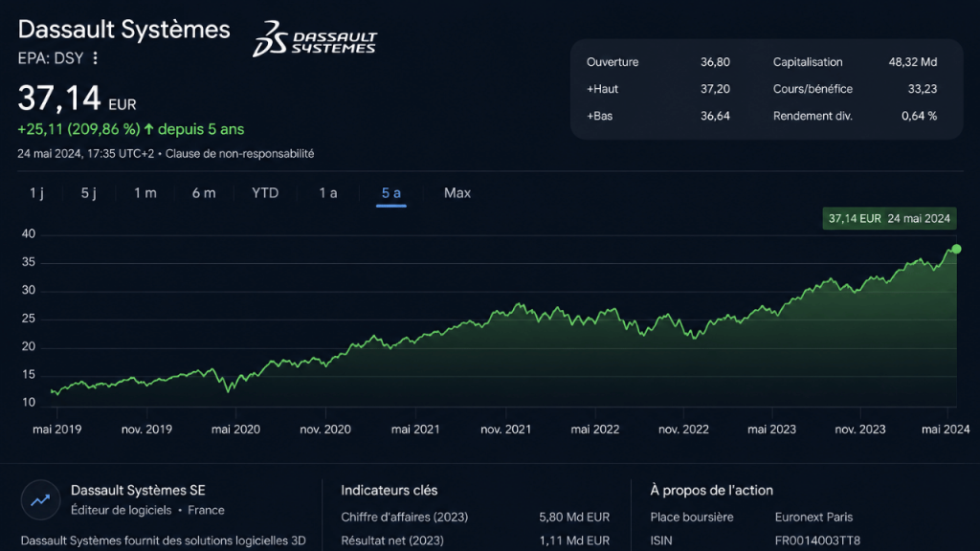Screen dimensions: 980x551
Task: Click the Ouverture label
Action: 612,62
